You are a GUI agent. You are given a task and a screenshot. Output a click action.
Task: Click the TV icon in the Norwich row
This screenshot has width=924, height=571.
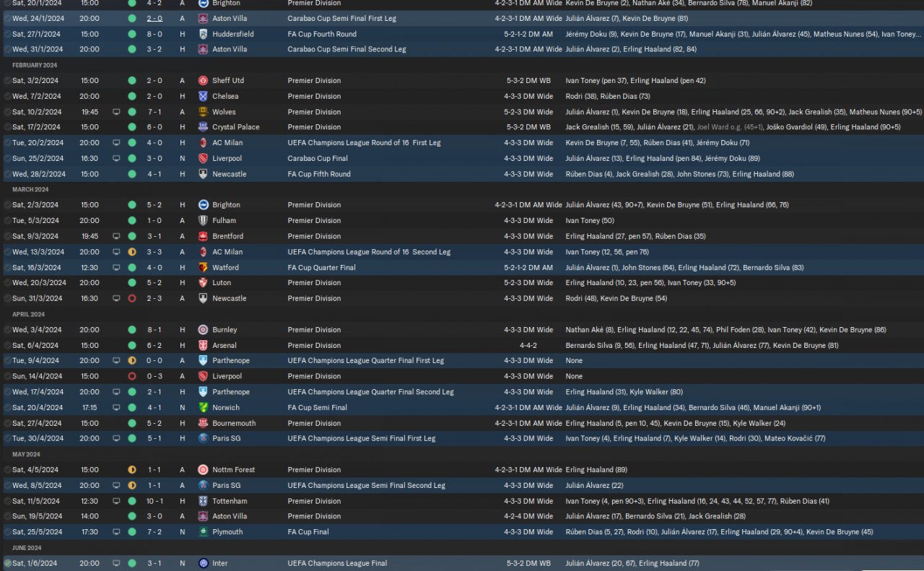pyautogui.click(x=116, y=408)
